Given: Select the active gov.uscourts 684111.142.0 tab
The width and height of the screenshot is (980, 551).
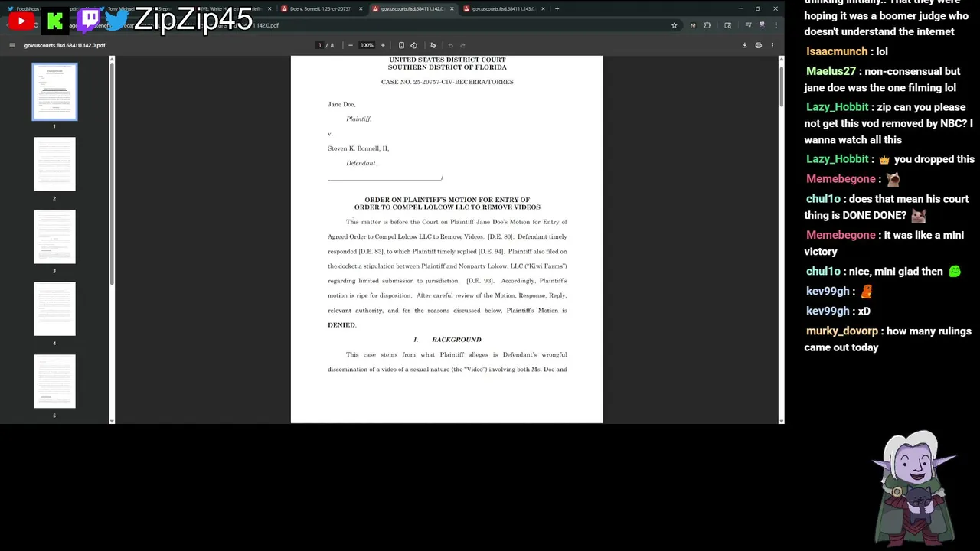Looking at the screenshot, I should [411, 8].
